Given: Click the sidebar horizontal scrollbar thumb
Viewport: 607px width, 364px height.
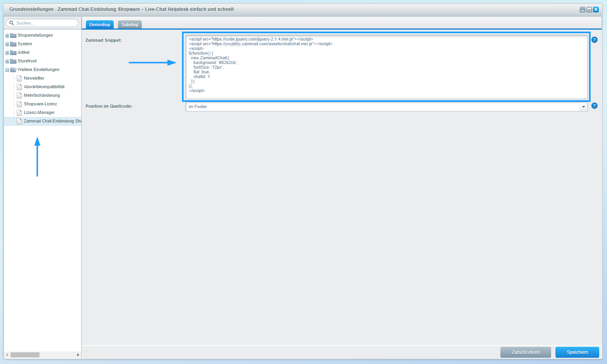Looking at the screenshot, I should pos(25,355).
